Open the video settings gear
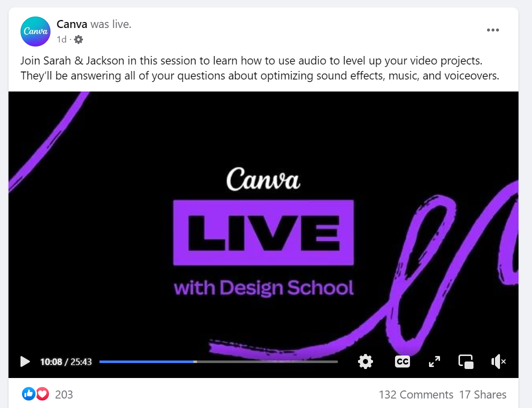Screen dimensions: 532x408 pyautogui.click(x=365, y=361)
